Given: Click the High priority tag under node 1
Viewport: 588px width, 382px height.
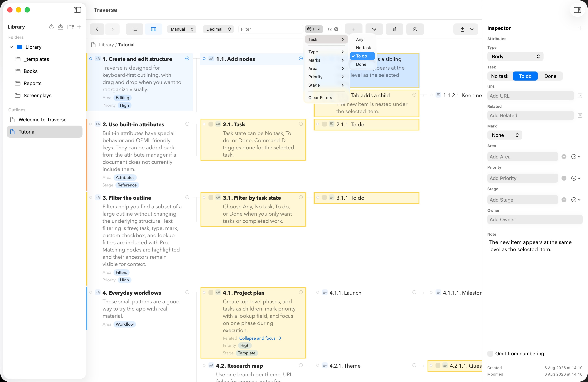Looking at the screenshot, I should [x=124, y=105].
